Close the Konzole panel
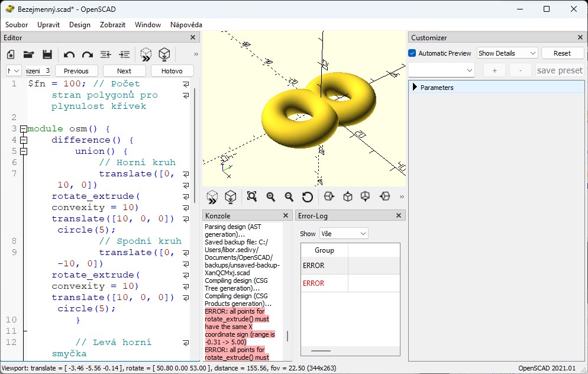 [285, 215]
